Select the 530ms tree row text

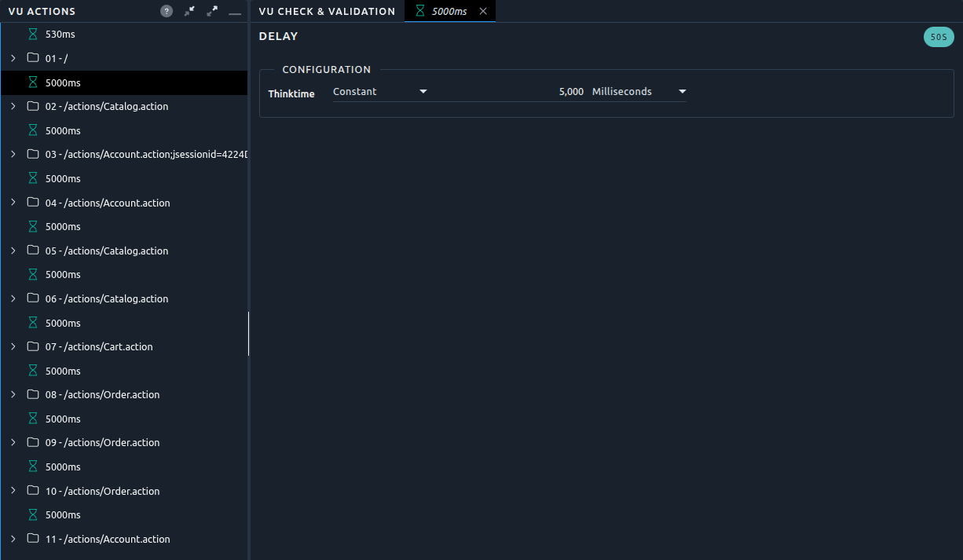[60, 35]
